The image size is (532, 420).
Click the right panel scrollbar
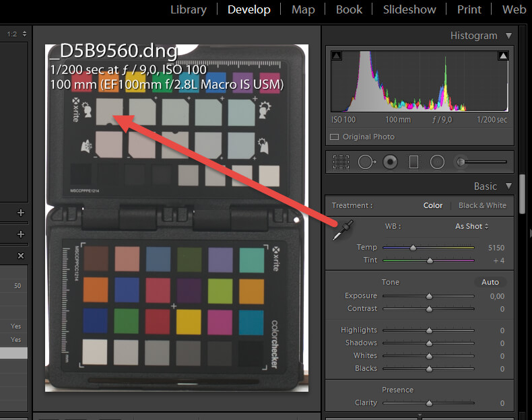(x=522, y=195)
